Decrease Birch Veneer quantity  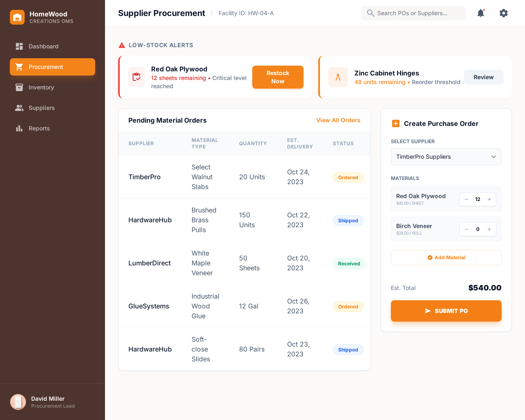click(x=466, y=229)
